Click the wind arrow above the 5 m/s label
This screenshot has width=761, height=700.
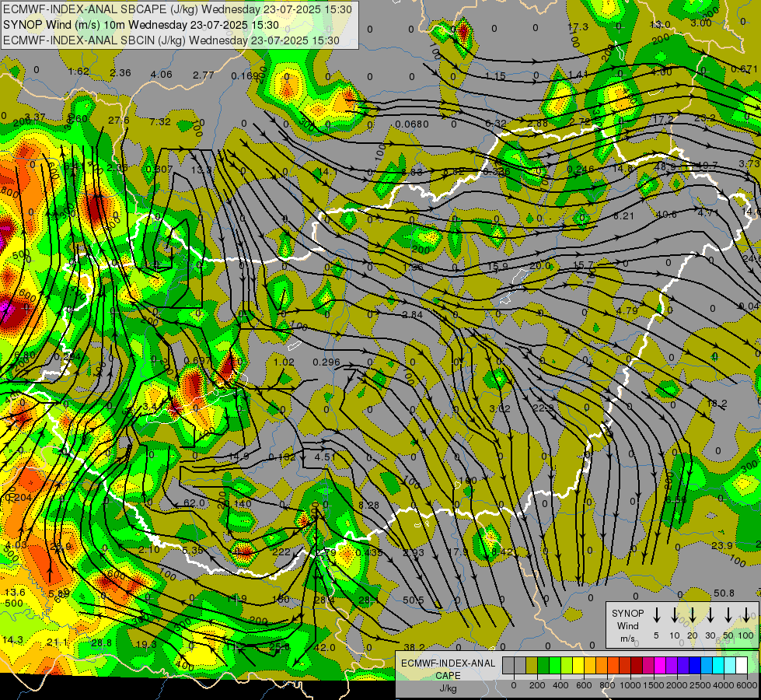(x=657, y=615)
